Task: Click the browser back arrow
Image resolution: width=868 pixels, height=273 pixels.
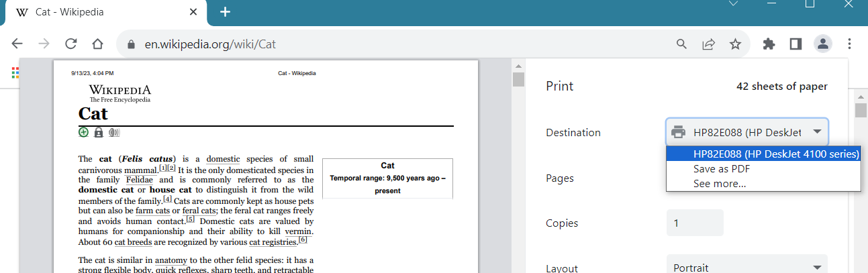Action: click(x=17, y=44)
